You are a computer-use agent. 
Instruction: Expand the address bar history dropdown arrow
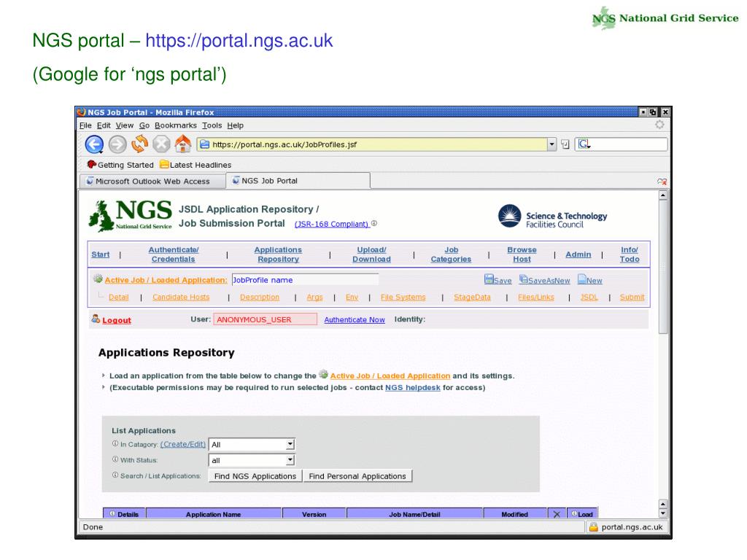(551, 144)
